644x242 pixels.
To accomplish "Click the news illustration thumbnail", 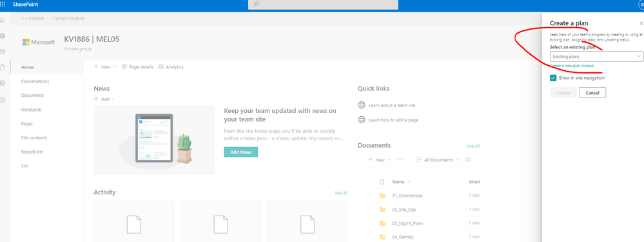I will 154,140.
